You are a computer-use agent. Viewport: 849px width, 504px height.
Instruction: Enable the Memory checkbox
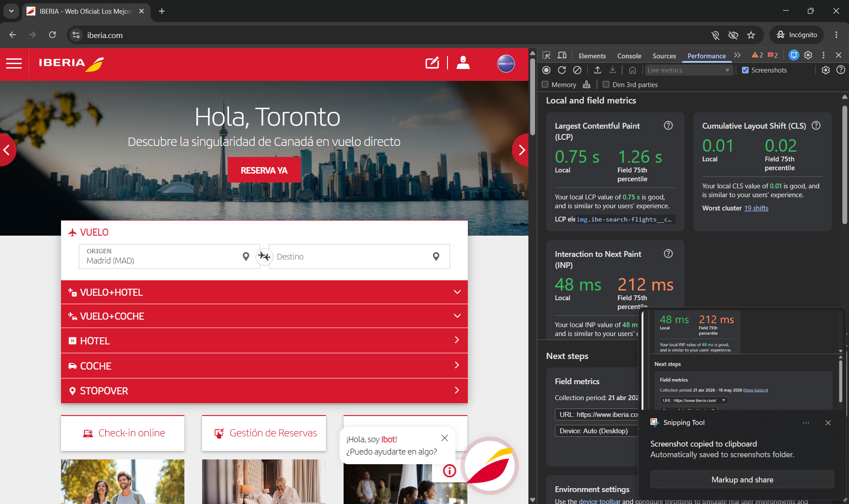545,84
